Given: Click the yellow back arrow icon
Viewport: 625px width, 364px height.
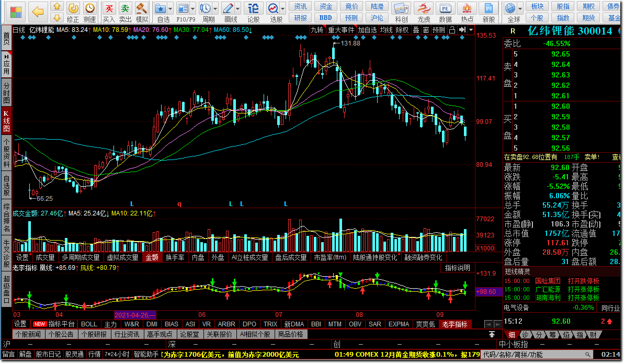Looking at the screenshot, I should pyautogui.click(x=38, y=12).
